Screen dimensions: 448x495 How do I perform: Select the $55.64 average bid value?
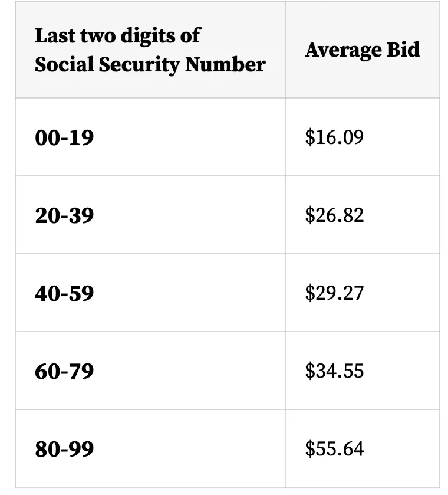tap(334, 449)
